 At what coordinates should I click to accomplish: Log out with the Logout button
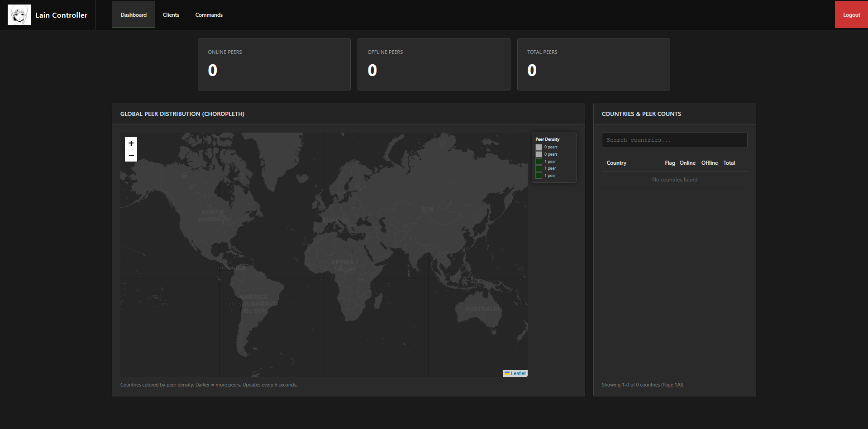851,15
